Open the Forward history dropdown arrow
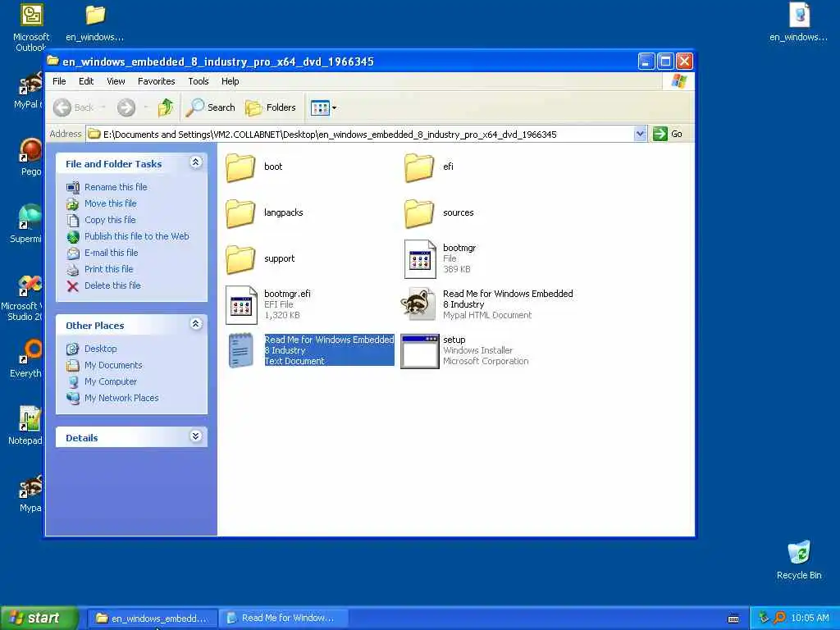The height and width of the screenshot is (630, 840). [146, 107]
